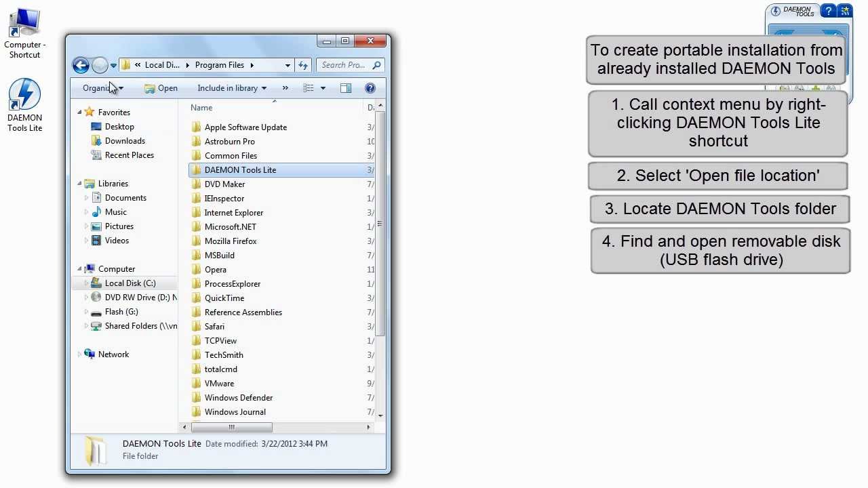This screenshot has width=868, height=488.
Task: Select the QuickTime folder
Action: 224,298
